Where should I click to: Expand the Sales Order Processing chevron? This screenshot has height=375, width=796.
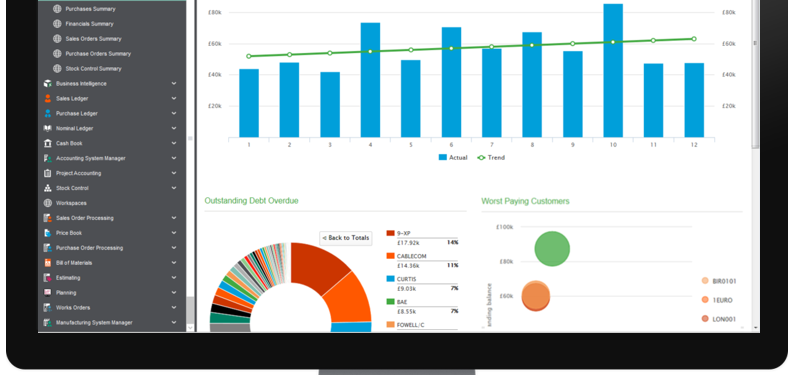click(174, 218)
